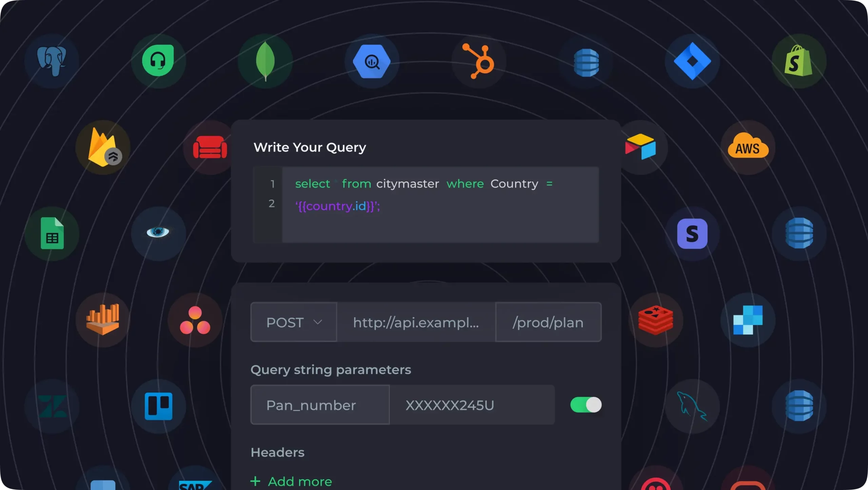Select the Asana three-dots icon
The image size is (868, 490).
(195, 320)
